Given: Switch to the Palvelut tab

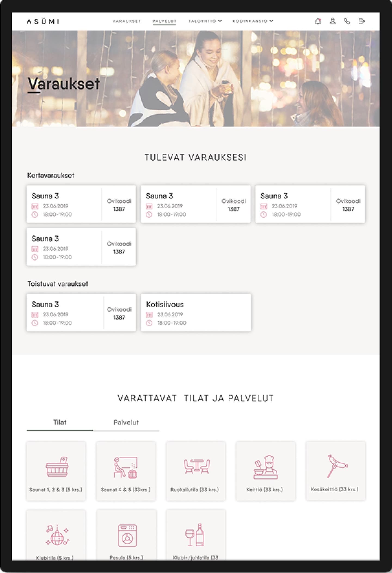Looking at the screenshot, I should coord(126,423).
